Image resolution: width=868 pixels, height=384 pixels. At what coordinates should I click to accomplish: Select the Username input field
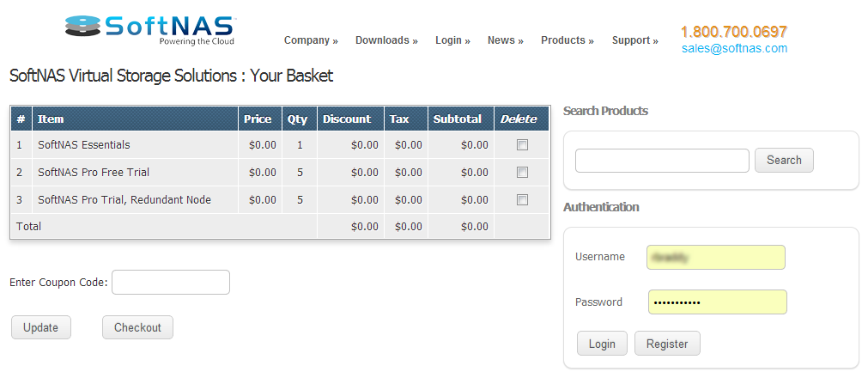click(x=716, y=257)
